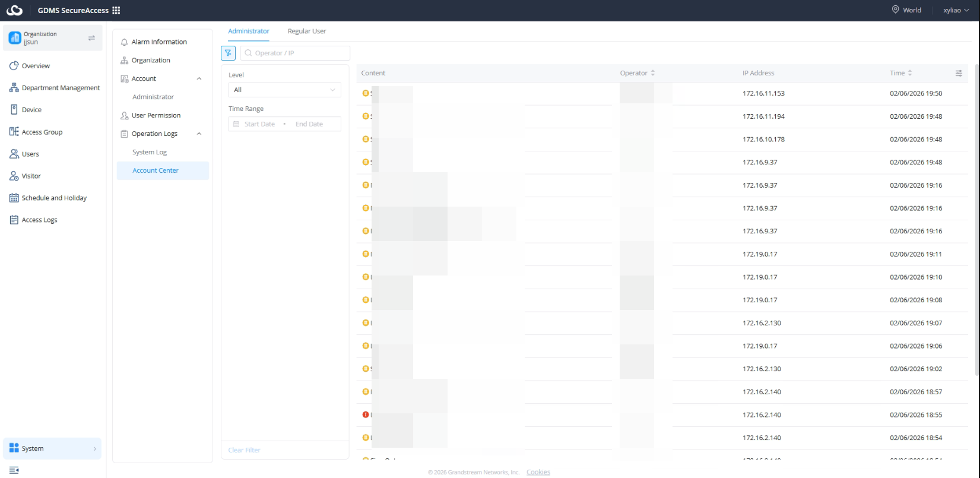
Task: Open the Level dropdown set to All
Action: (x=284, y=90)
